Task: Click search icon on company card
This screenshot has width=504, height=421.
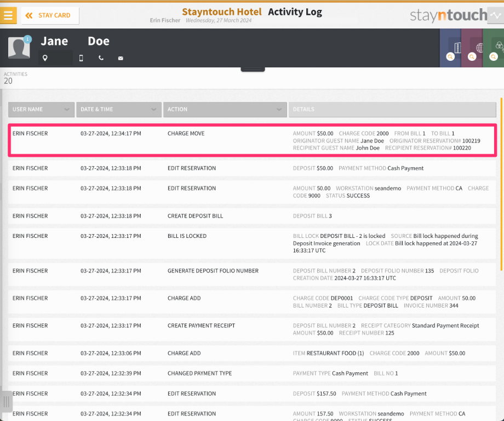Action: coord(450,57)
